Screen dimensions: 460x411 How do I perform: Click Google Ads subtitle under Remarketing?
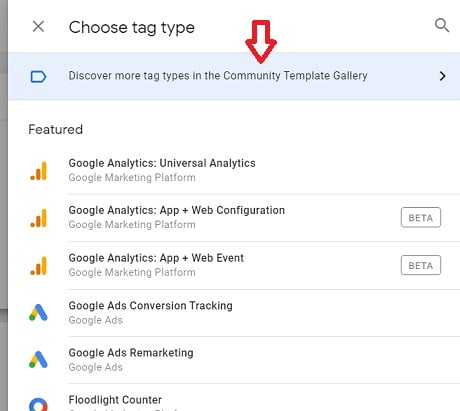96,367
